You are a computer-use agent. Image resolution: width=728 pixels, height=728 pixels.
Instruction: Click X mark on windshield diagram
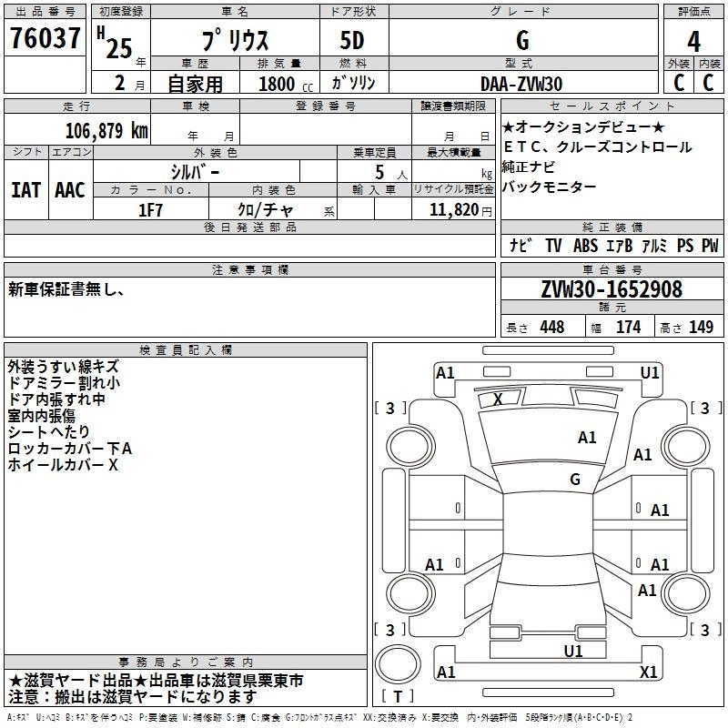pyautogui.click(x=498, y=399)
